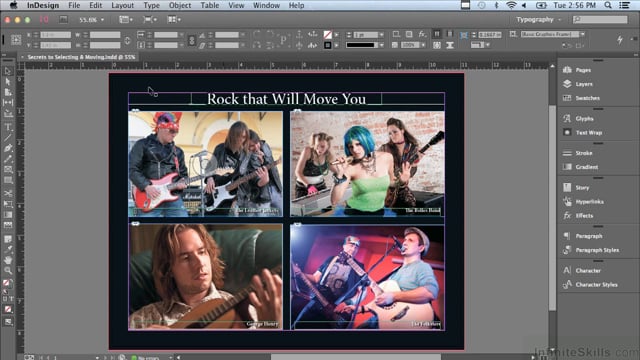The width and height of the screenshot is (640, 360).
Task: Open the Effects panel icon
Action: 567,215
